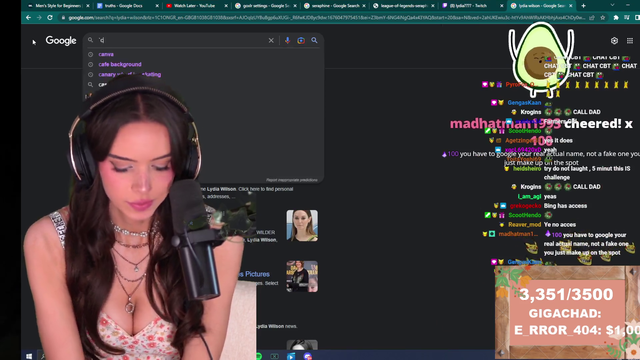Select the 'canary' search suggestion

pos(130,75)
